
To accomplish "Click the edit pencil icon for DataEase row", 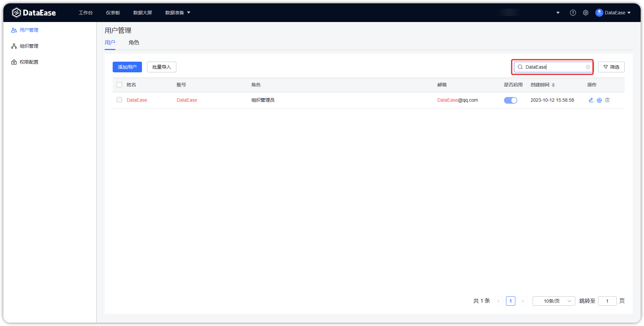I will tap(591, 100).
